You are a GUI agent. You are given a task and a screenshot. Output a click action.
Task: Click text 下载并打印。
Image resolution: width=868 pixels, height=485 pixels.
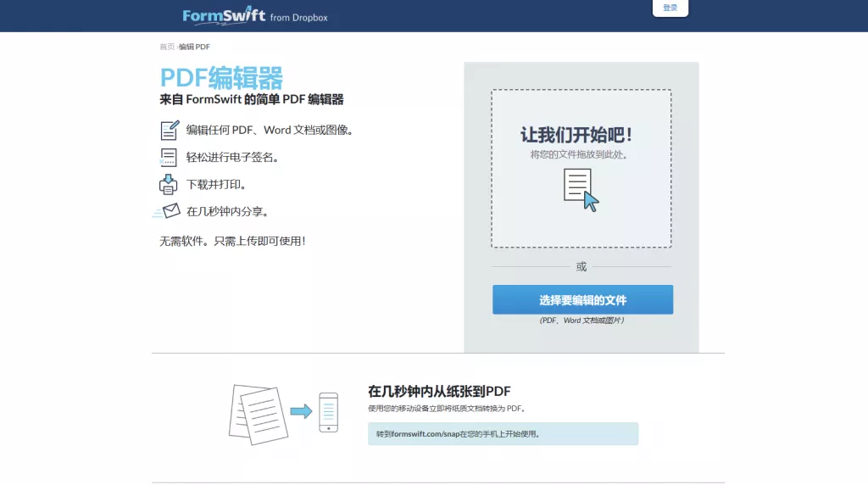(216, 184)
